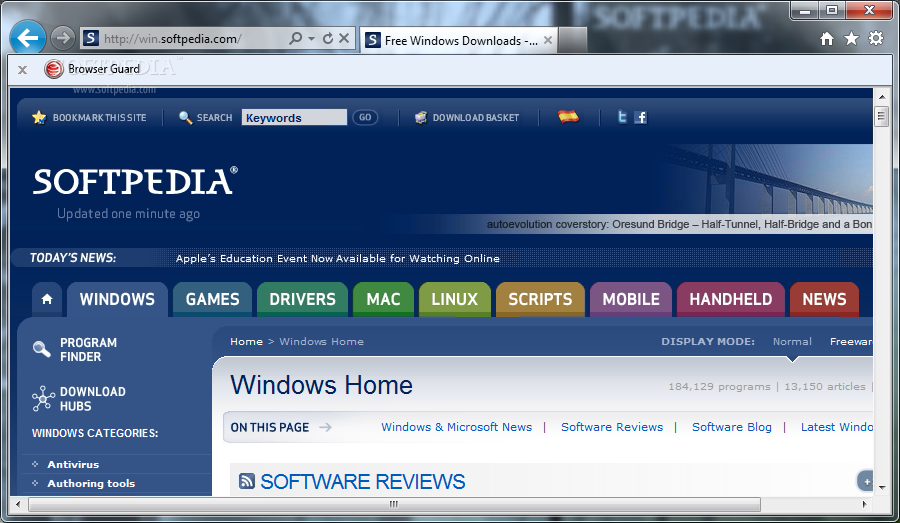The height and width of the screenshot is (523, 900).
Task: Close the Browser Guard toolbar
Action: (x=22, y=70)
